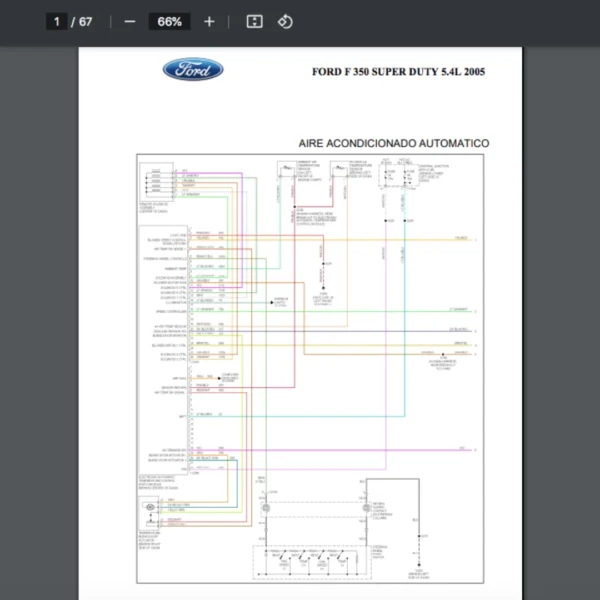Click the steering wheel switch dashed box
This screenshot has width=600, height=600.
pyautogui.click(x=308, y=560)
